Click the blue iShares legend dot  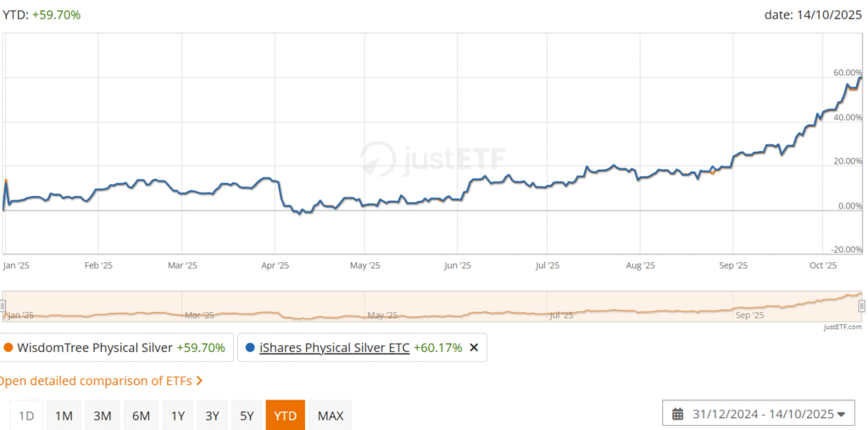[250, 348]
